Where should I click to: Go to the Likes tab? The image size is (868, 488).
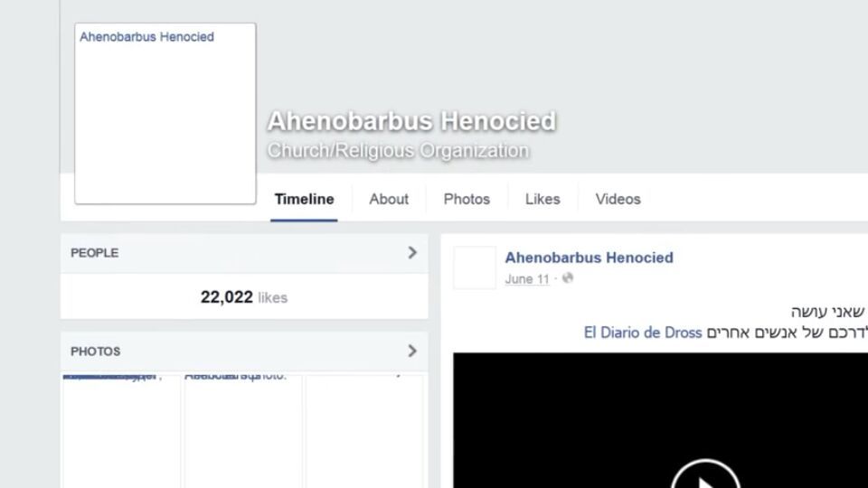(542, 199)
